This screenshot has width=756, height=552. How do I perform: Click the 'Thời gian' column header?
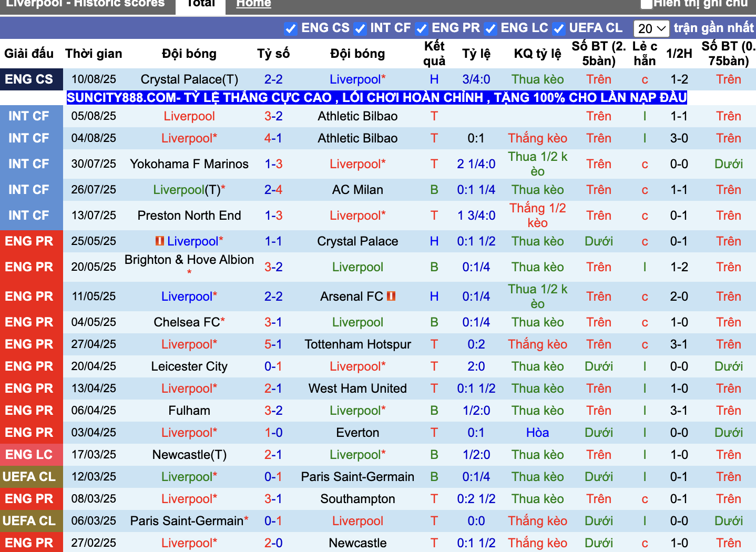pyautogui.click(x=94, y=54)
